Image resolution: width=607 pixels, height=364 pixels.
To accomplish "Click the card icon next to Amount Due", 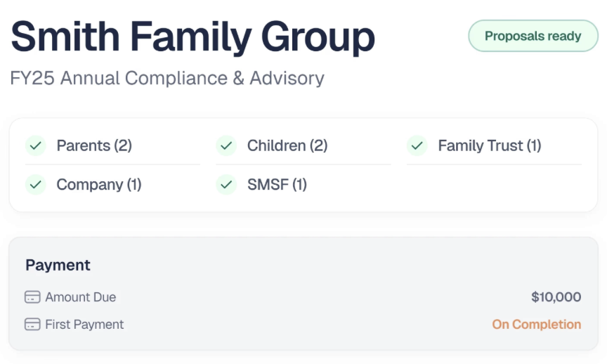I will pos(32,297).
